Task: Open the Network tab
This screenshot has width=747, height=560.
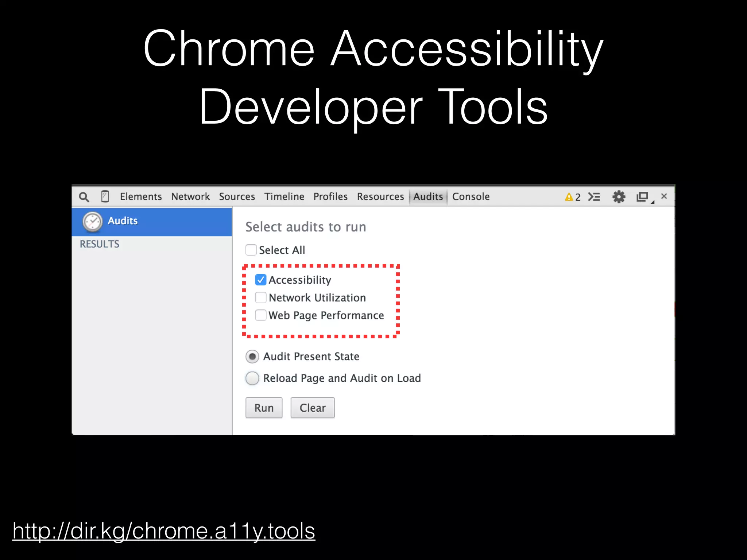Action: 190,197
